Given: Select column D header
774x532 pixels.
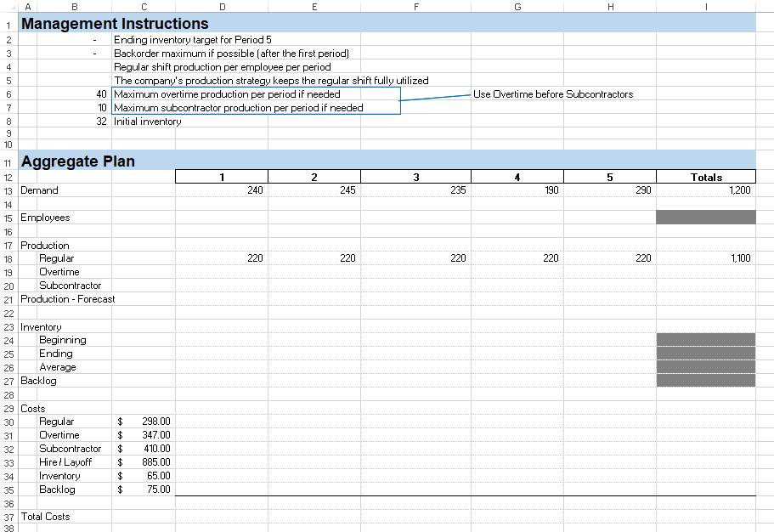Looking at the screenshot, I should pyautogui.click(x=222, y=7).
